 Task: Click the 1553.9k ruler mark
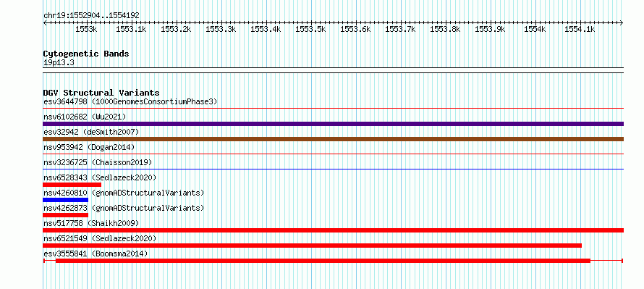(x=490, y=29)
